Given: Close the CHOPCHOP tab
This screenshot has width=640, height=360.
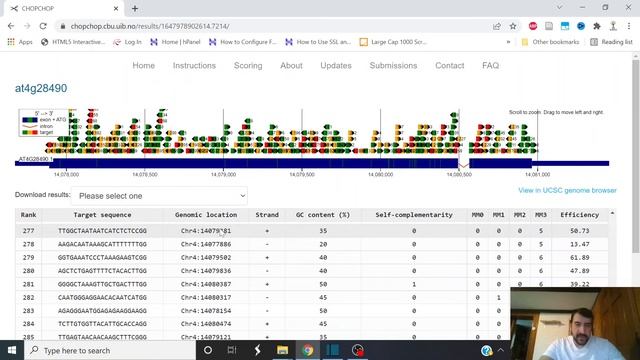Looking at the screenshot, I should click(116, 8).
